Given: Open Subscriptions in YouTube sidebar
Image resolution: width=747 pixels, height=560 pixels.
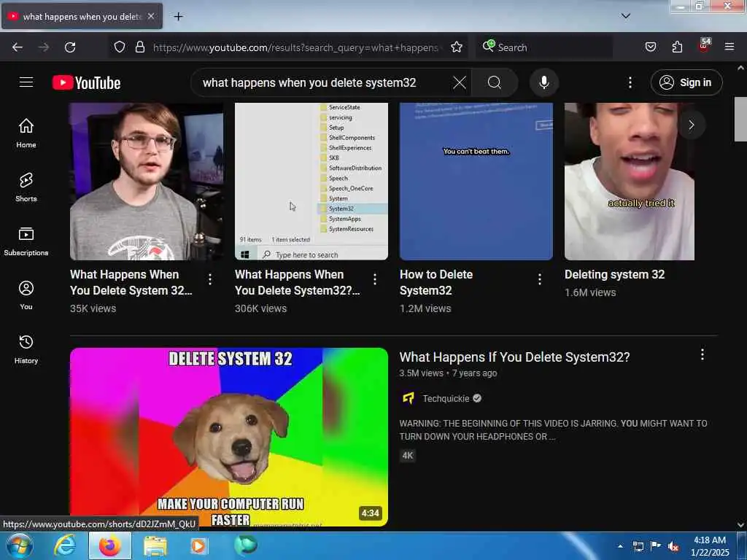Looking at the screenshot, I should [26, 241].
